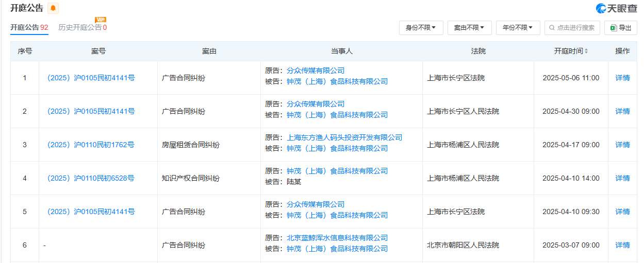Click the orange bell notification icon
The width and height of the screenshot is (644, 263).
click(x=53, y=8)
